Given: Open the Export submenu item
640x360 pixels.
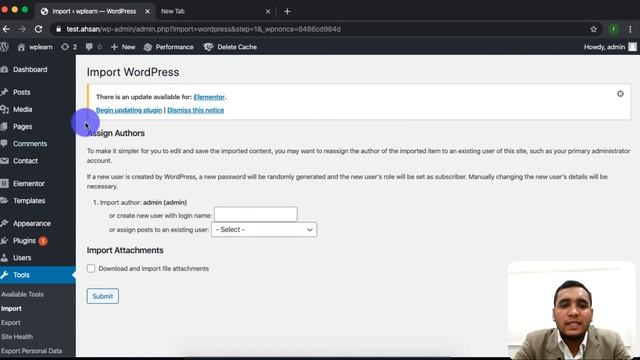Looking at the screenshot, I should pos(10,322).
